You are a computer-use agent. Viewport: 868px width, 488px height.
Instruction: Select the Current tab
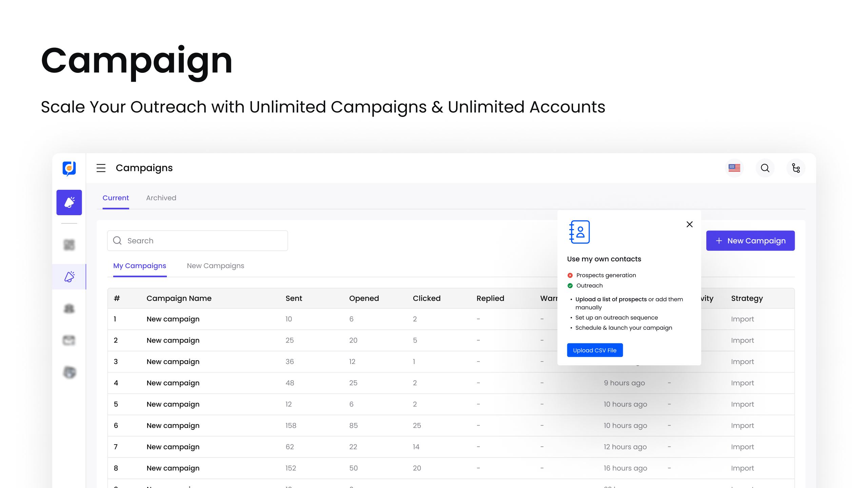(116, 198)
